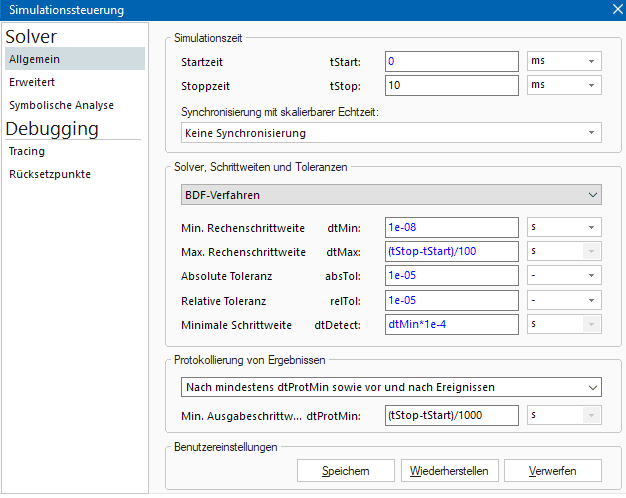This screenshot has height=498, width=626.
Task: Open the Rücksetzpunkte page
Action: click(50, 173)
